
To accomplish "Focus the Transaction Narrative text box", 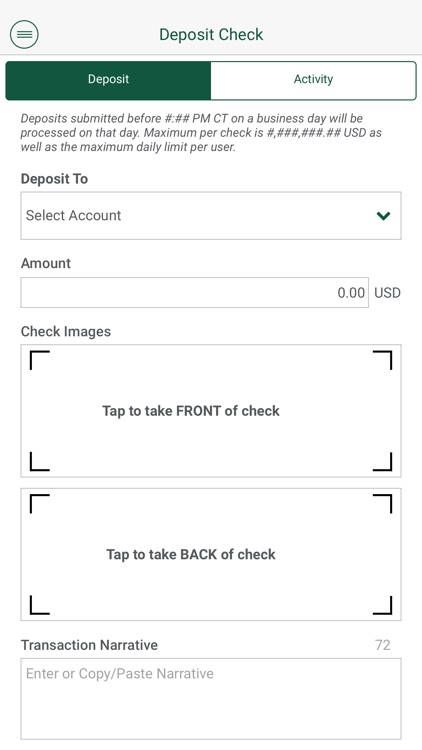I will pos(211,699).
